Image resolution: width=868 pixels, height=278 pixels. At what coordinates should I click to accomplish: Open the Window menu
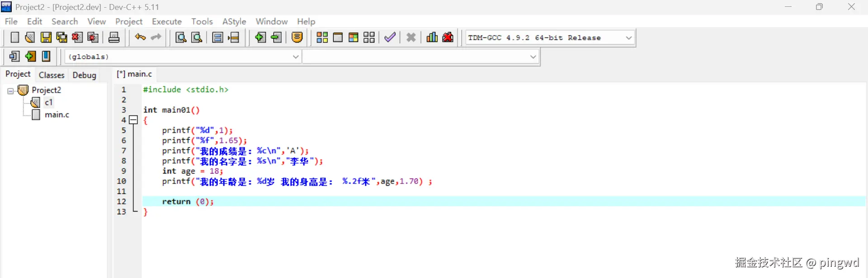click(x=271, y=21)
